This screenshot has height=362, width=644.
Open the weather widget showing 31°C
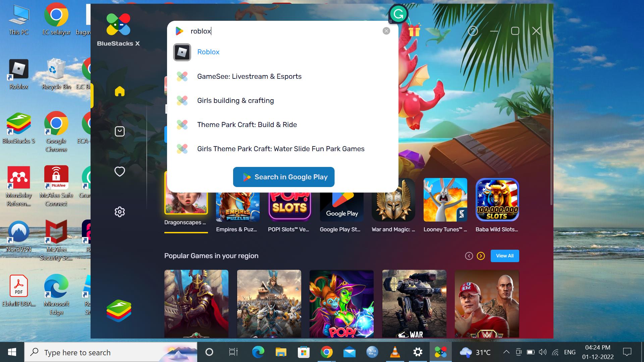(475, 352)
